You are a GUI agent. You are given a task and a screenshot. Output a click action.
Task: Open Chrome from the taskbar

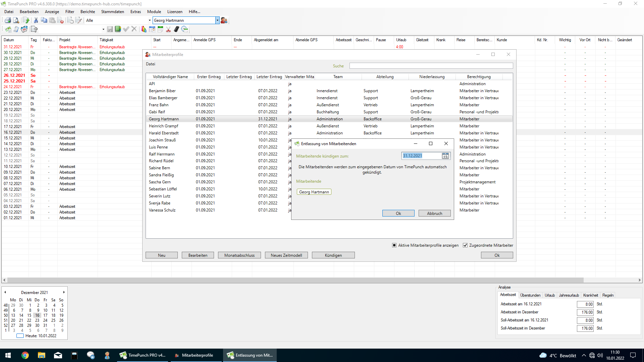click(25, 355)
